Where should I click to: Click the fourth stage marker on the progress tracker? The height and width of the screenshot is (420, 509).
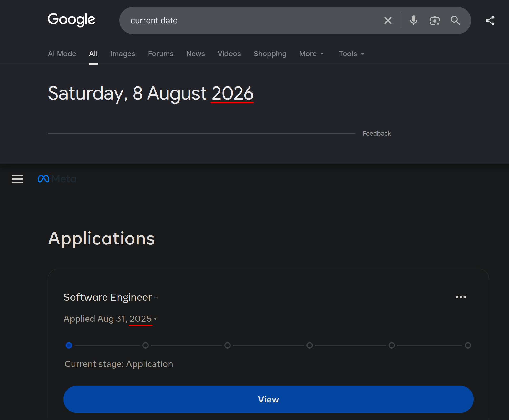click(310, 345)
